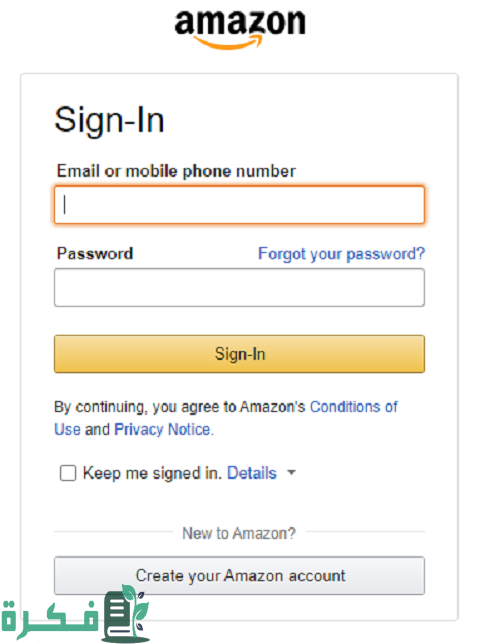The width and height of the screenshot is (480, 644).
Task: Enable the Keep me signed in checkbox
Action: coord(68,473)
